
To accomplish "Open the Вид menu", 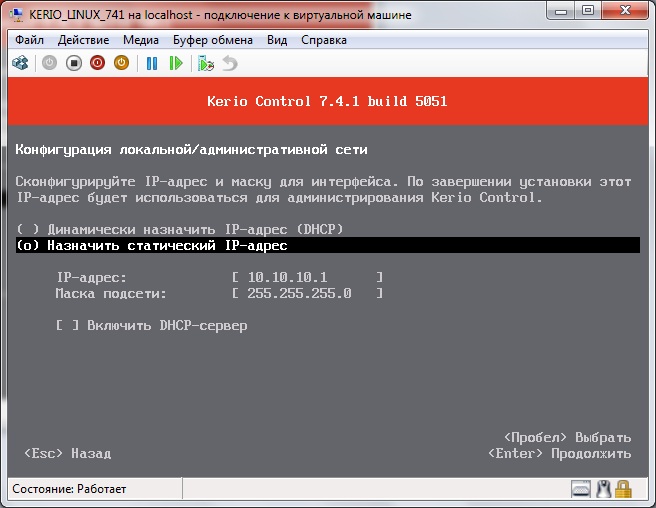I will tap(277, 40).
